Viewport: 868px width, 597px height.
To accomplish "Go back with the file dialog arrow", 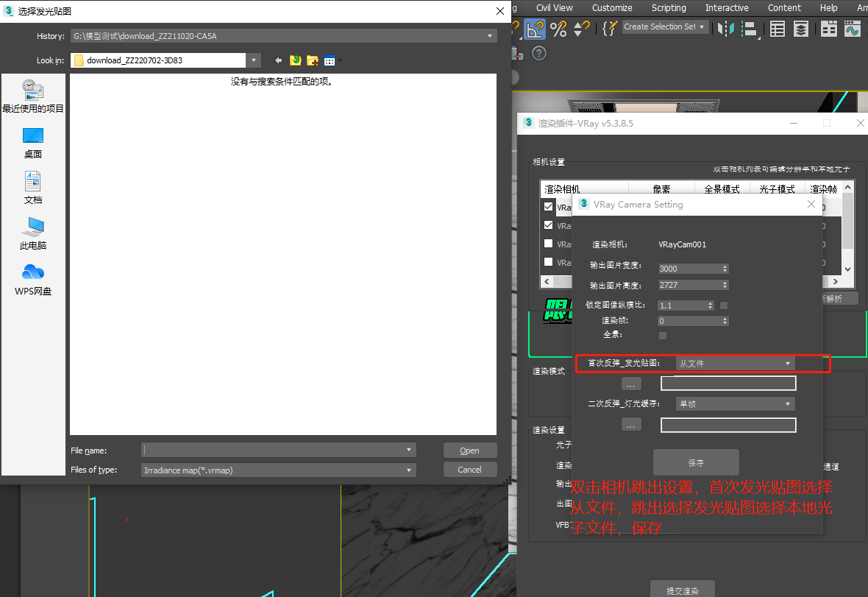I will 279,60.
